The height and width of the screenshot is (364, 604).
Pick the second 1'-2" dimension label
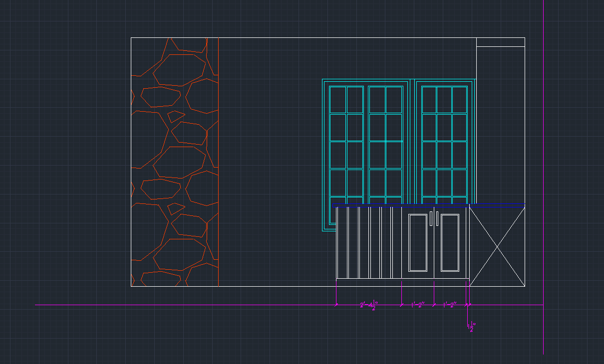click(x=450, y=305)
